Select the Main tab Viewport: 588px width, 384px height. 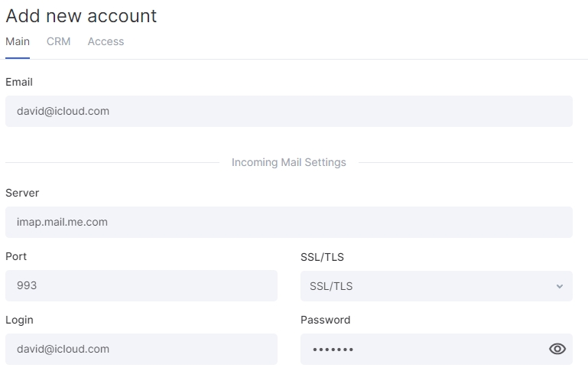click(x=18, y=41)
